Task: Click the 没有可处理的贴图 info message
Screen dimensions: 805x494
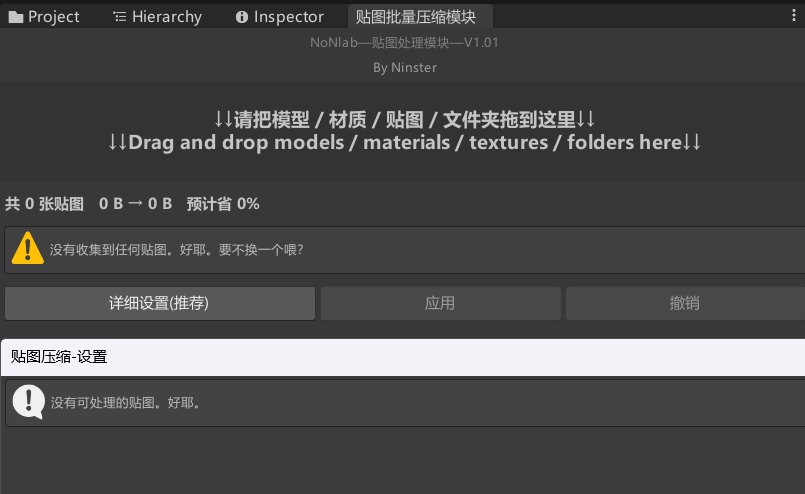Action: coord(125,403)
